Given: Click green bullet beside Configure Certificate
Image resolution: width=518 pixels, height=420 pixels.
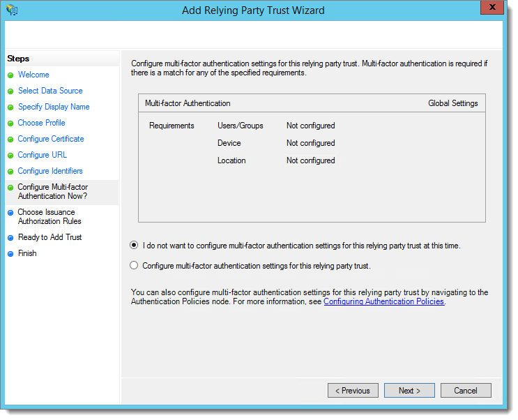Looking at the screenshot, I should pos(10,140).
